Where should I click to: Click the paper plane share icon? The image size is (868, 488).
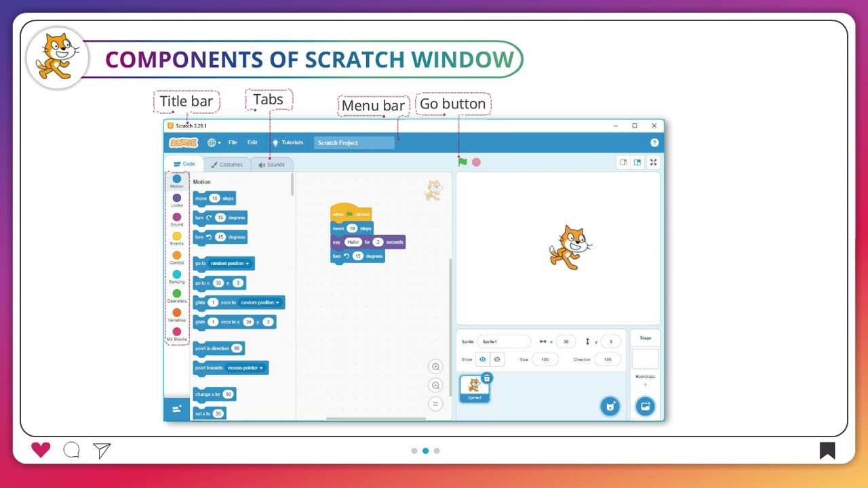pyautogui.click(x=102, y=450)
